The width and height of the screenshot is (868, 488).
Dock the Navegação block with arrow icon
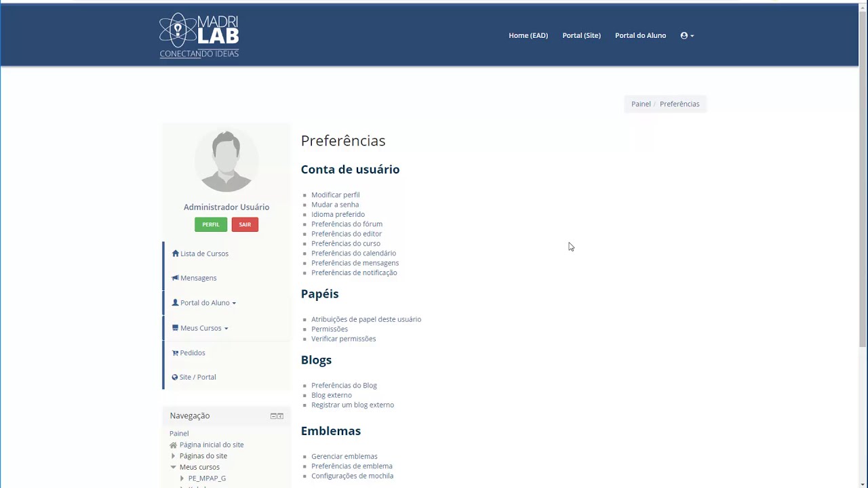[280, 416]
